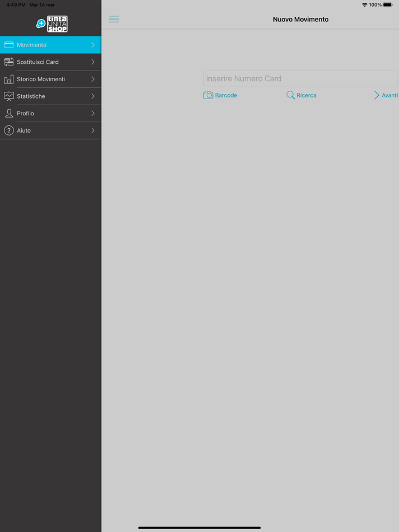The height and width of the screenshot is (532, 399).
Task: Tap the home indicator bar
Action: (x=199, y=528)
